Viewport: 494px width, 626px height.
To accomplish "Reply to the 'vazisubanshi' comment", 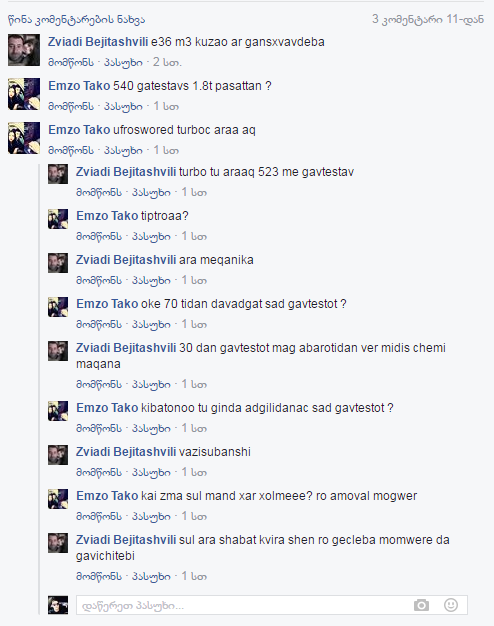I will [x=151, y=472].
